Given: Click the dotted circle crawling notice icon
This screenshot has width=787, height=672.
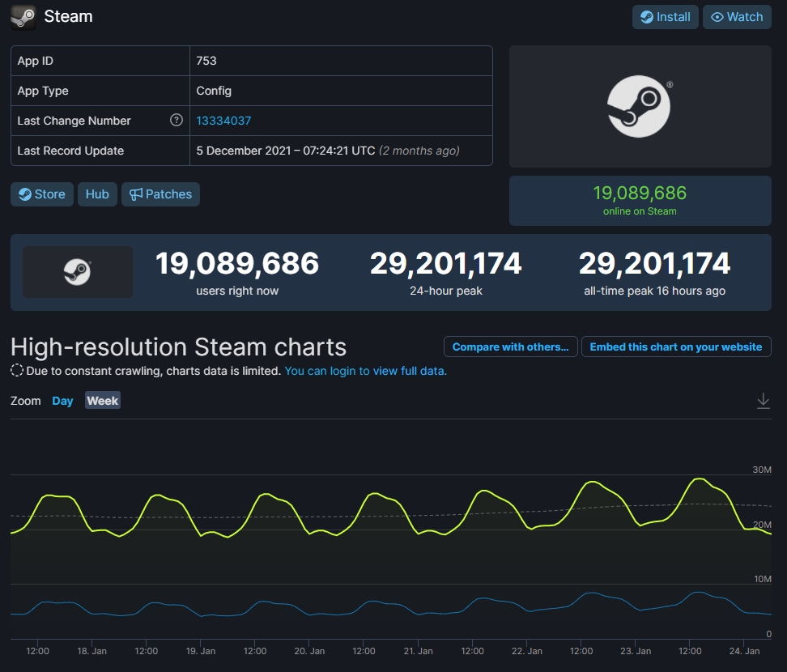Looking at the screenshot, I should (x=17, y=371).
